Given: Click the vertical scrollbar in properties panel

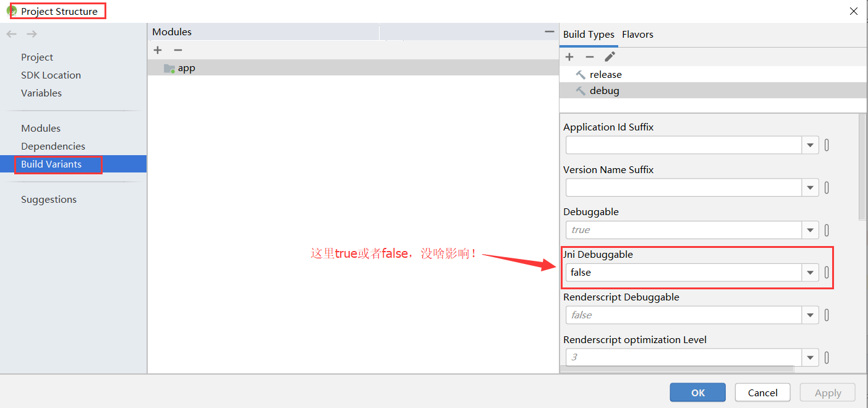Looking at the screenshot, I should pos(862,167).
